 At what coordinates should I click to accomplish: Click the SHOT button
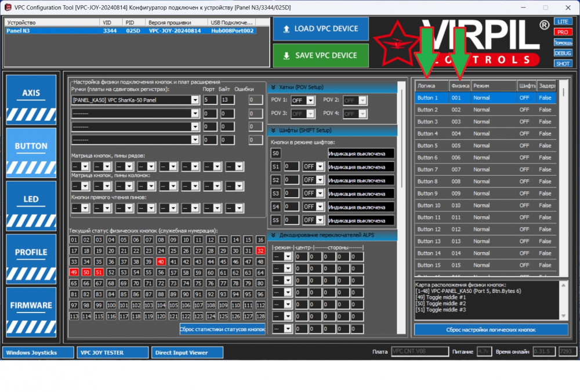coord(563,64)
